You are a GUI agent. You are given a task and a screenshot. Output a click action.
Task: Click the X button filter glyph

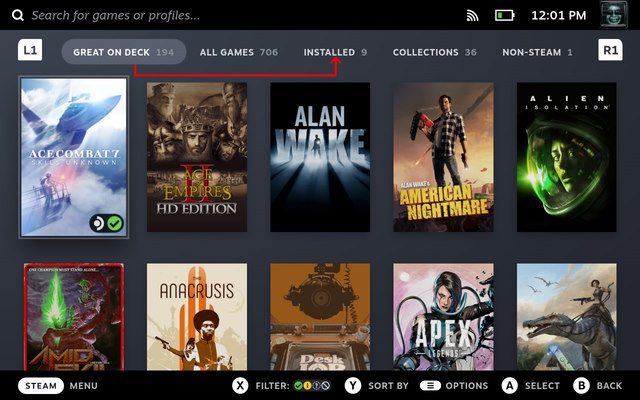tap(240, 386)
